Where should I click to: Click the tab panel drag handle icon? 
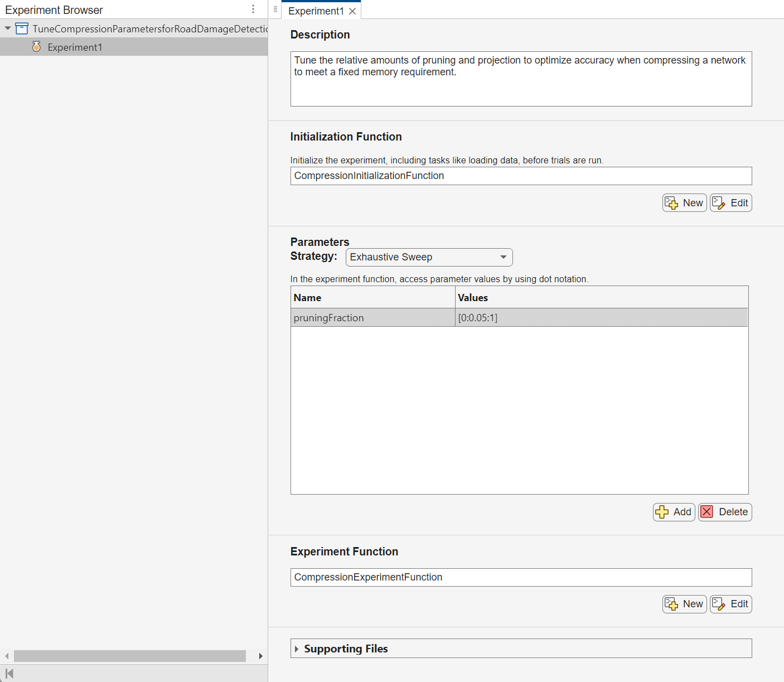point(275,9)
